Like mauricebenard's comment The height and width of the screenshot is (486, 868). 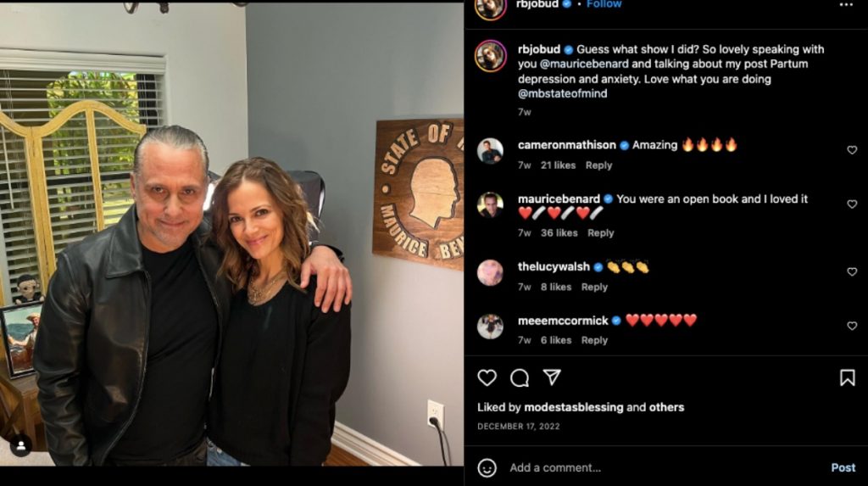(852, 204)
